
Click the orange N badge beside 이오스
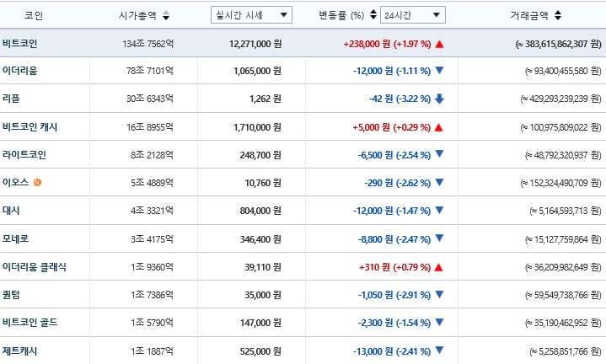(37, 182)
